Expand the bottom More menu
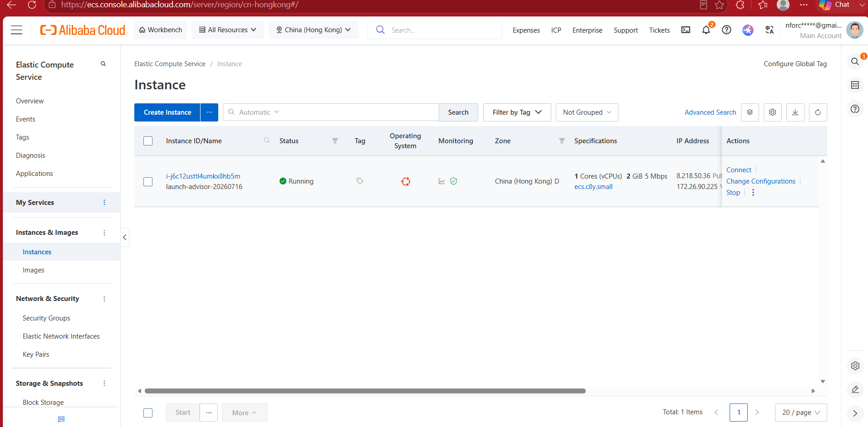The width and height of the screenshot is (868, 427). [x=245, y=412]
